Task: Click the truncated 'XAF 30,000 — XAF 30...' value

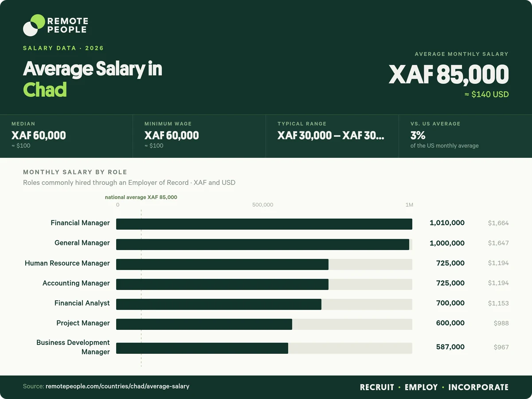Action: (x=331, y=135)
